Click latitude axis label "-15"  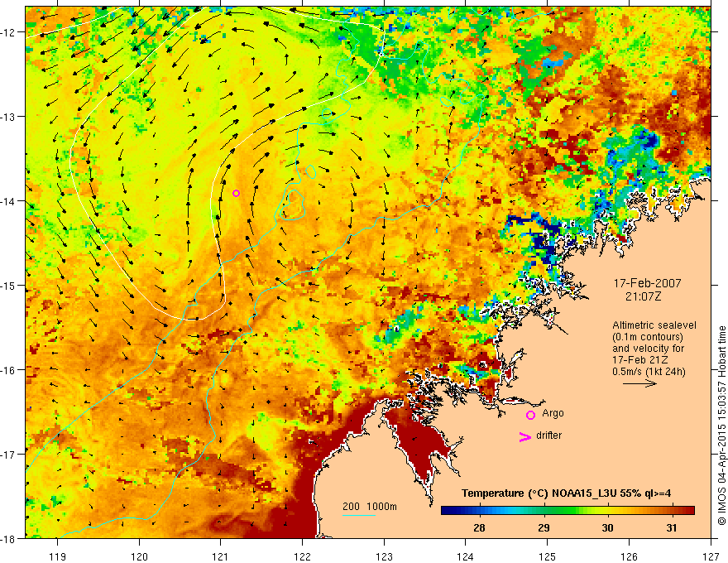point(9,285)
